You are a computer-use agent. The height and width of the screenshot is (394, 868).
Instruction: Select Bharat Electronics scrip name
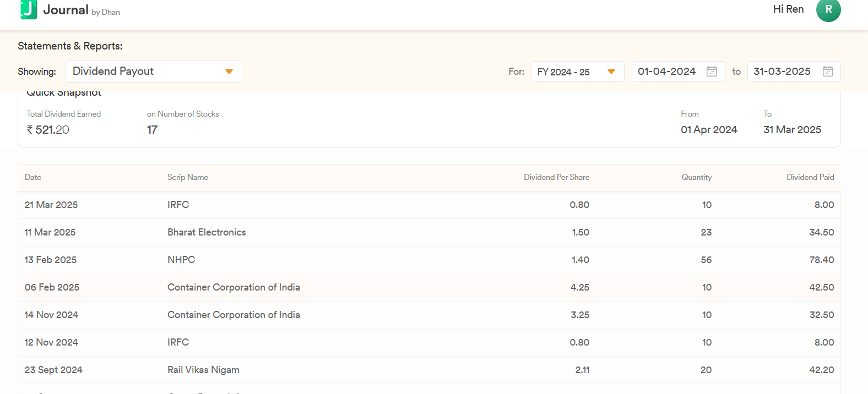(x=207, y=232)
